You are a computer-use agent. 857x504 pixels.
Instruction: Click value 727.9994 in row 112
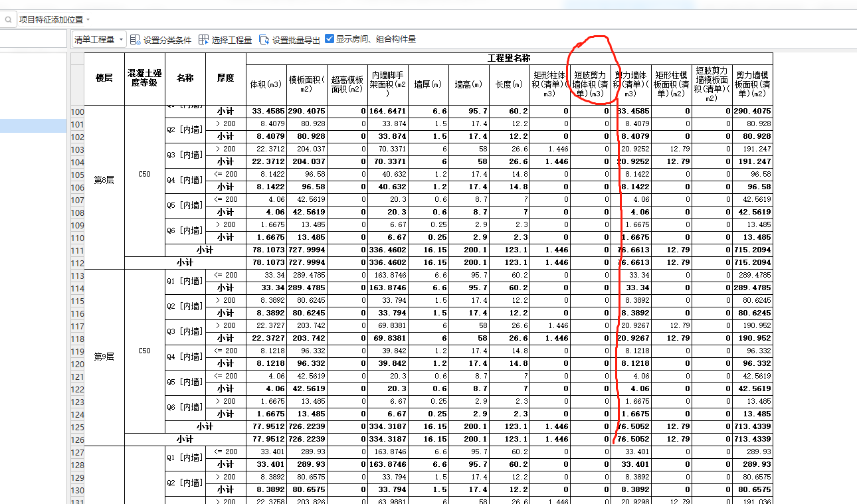307,263
